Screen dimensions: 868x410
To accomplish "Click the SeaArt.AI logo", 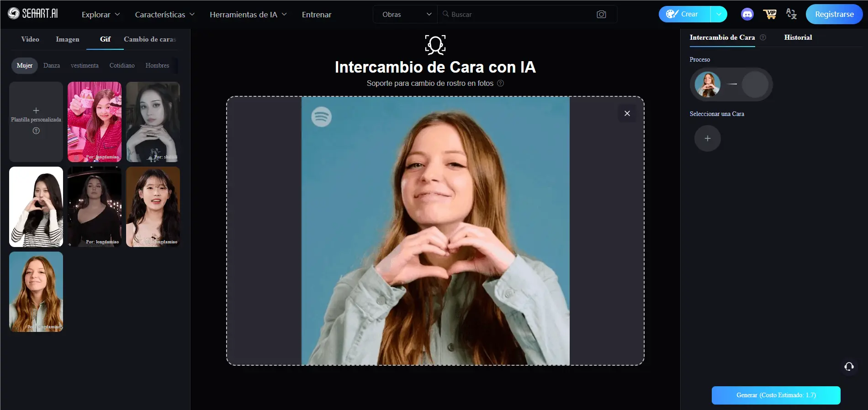I will (33, 14).
